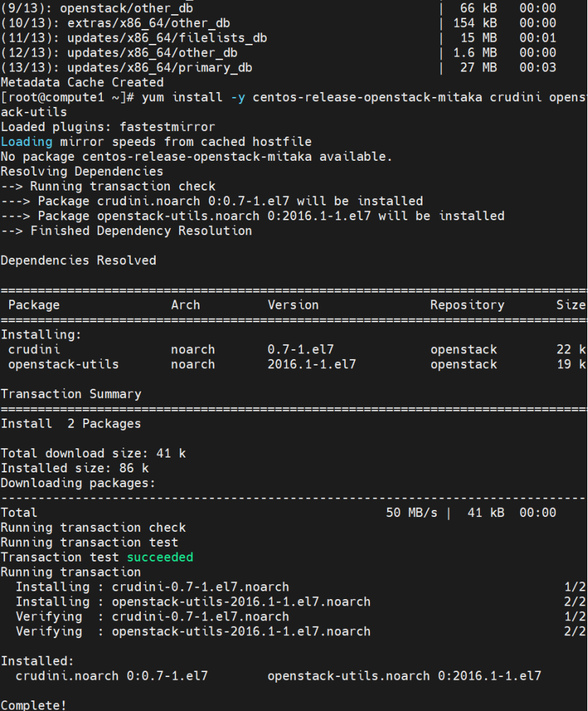Click '(9/13): openstack/other_db' line
The image size is (588, 711).
97,8
